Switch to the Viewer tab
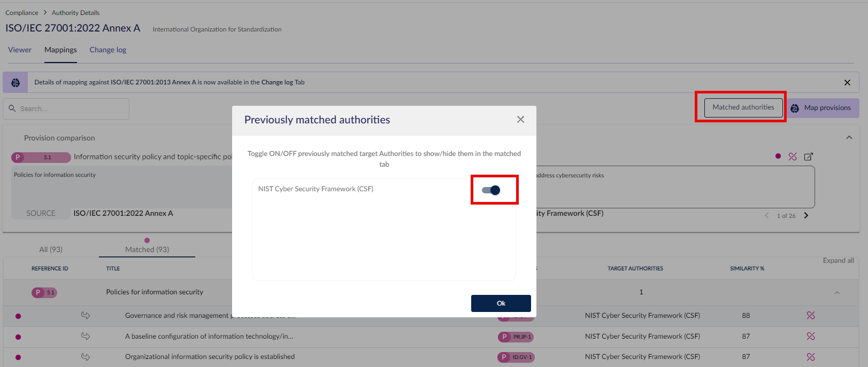 tap(20, 50)
